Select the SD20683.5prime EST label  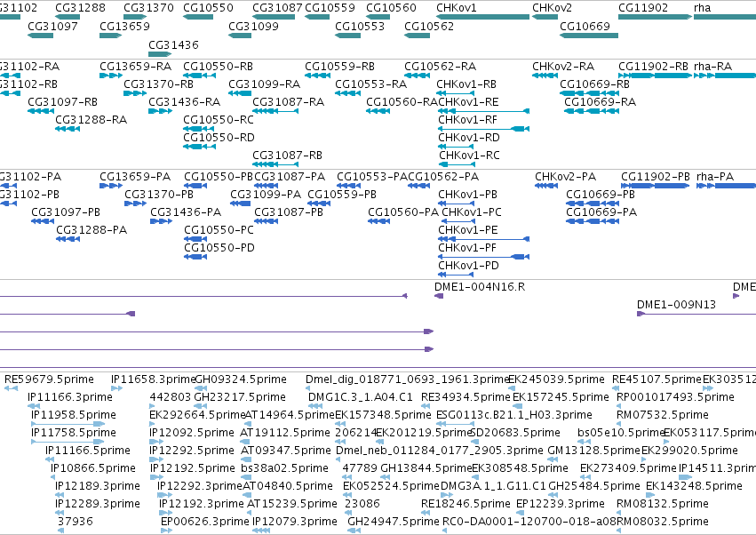tap(515, 433)
